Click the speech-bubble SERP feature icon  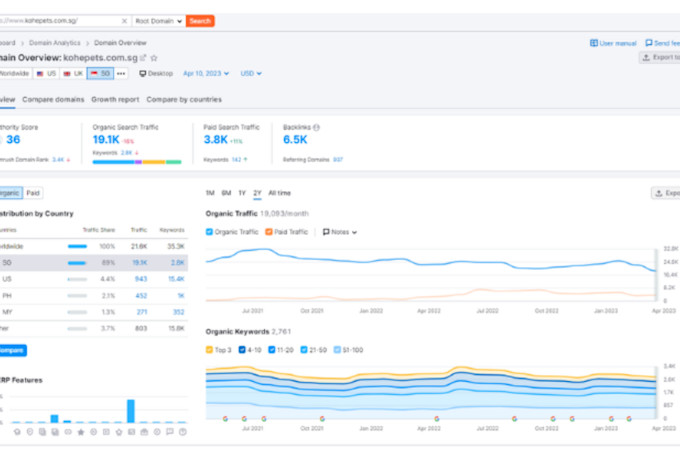170,432
